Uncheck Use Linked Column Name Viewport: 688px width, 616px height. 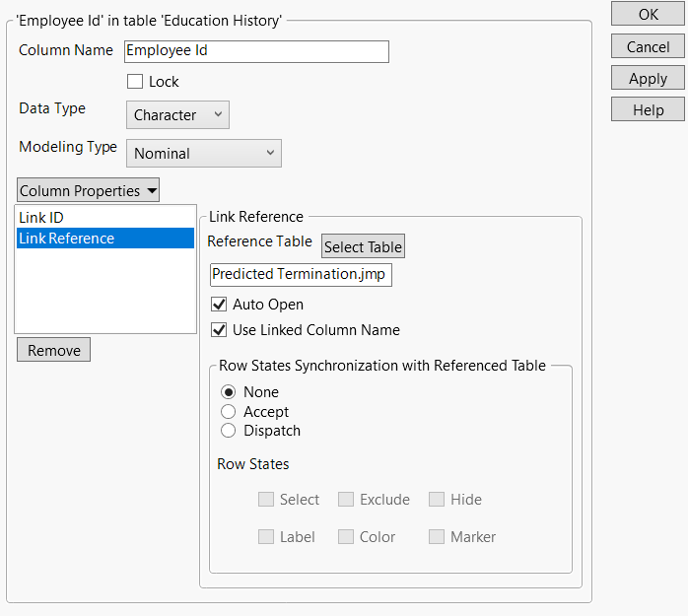[x=219, y=330]
